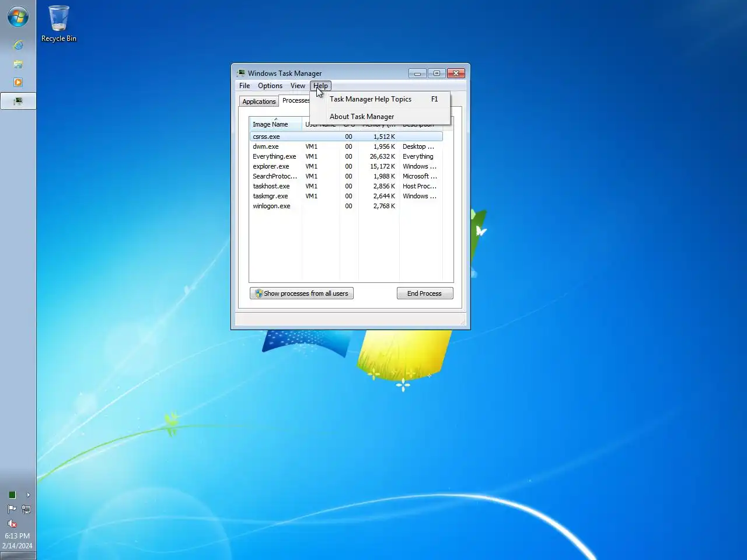
Task: Close the Help menu
Action: click(x=321, y=86)
